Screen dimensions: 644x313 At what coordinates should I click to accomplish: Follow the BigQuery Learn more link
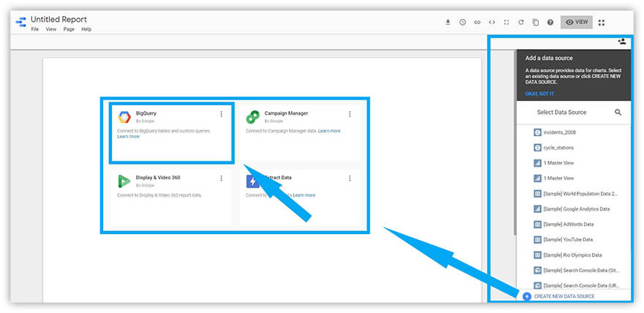128,137
